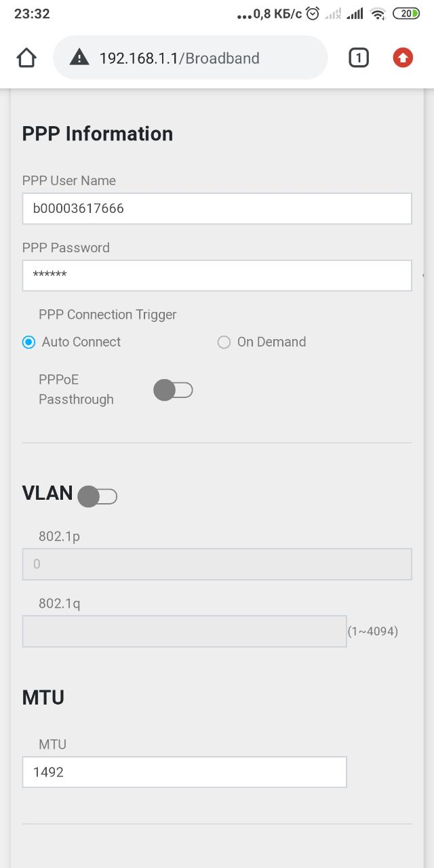Tap the On Demand label text
Viewport: 434px width, 868px height.
click(x=271, y=342)
